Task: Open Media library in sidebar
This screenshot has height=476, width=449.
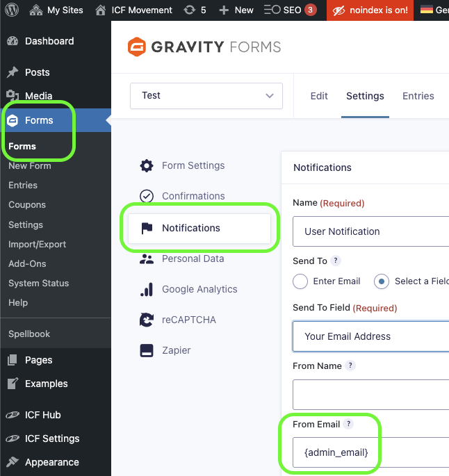Action: click(56, 96)
